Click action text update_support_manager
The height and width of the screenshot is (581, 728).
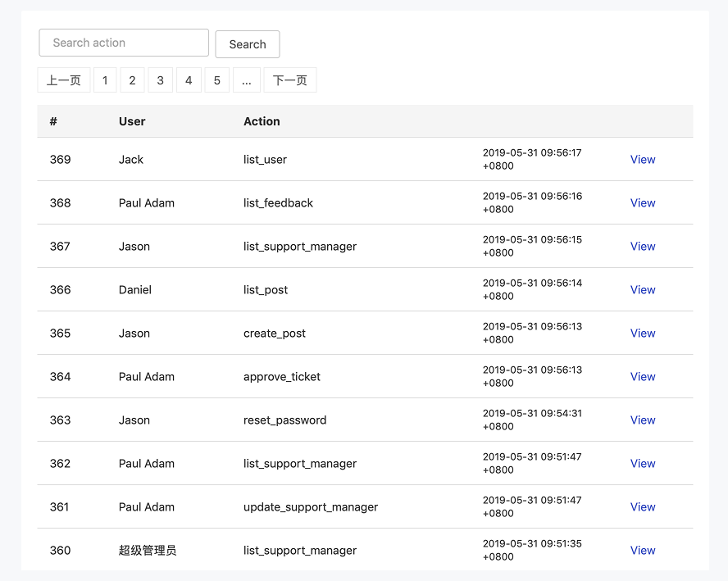coord(311,506)
